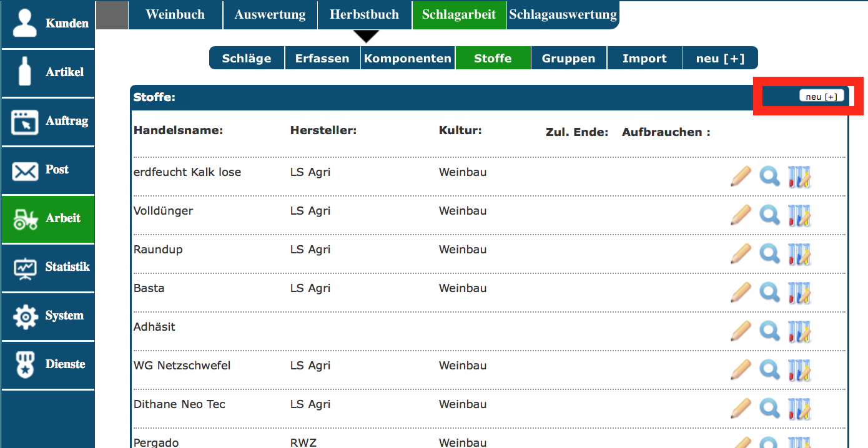Select the Schlagauswertung tab
868x448 pixels.
(x=563, y=15)
